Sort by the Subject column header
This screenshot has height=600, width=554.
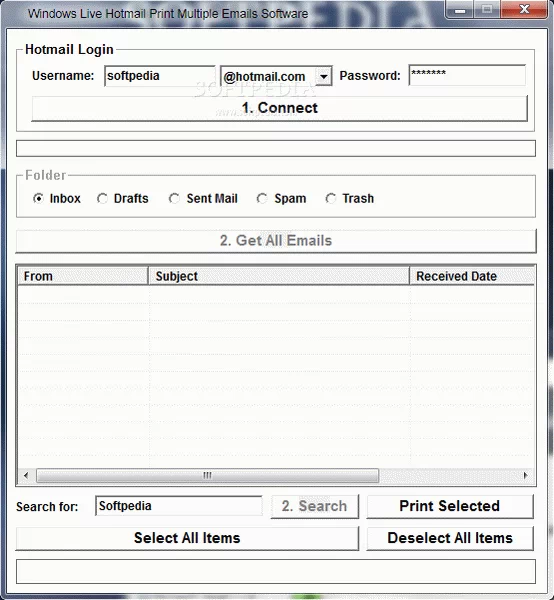(x=279, y=276)
